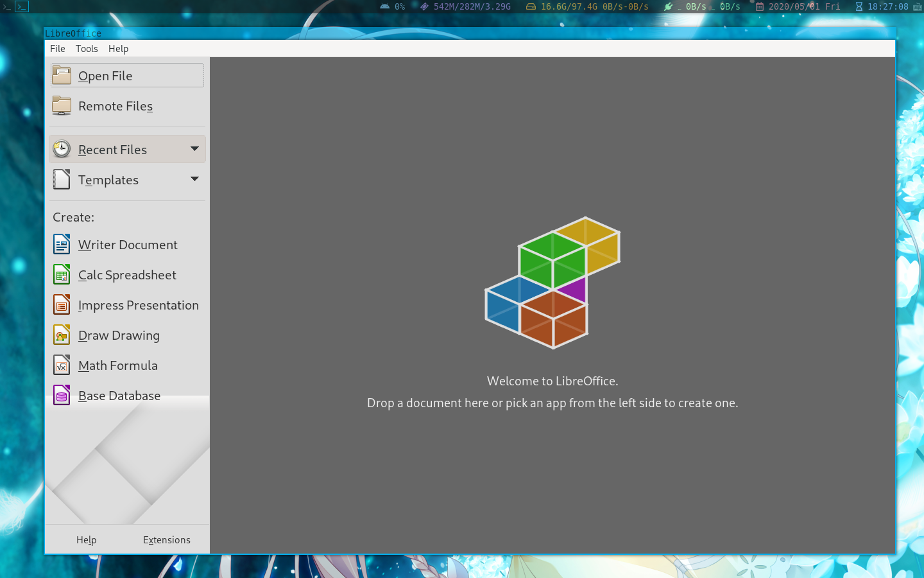Click the LibreOffice cubes logo
924x578 pixels.
click(x=552, y=283)
